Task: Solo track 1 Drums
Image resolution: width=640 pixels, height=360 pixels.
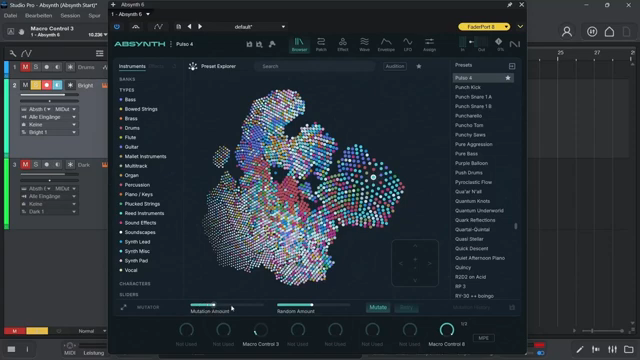Action: pyautogui.click(x=36, y=67)
